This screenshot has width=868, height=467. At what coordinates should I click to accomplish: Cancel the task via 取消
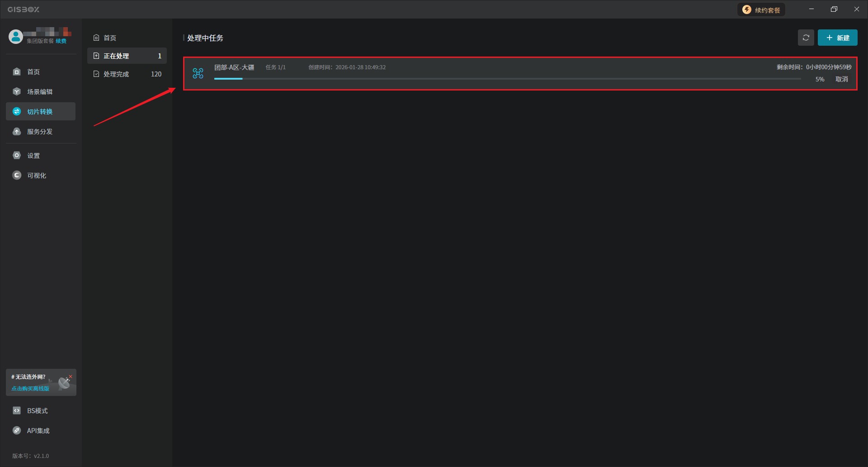tap(841, 79)
